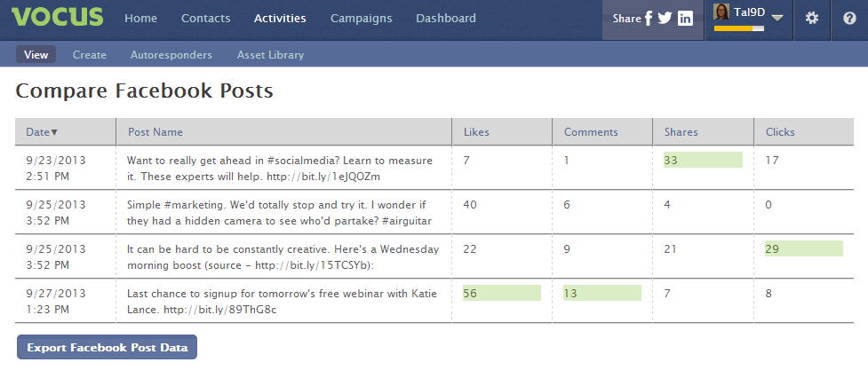Image resolution: width=868 pixels, height=378 pixels.
Task: Click the highlighted 56 likes bar
Action: 502,293
